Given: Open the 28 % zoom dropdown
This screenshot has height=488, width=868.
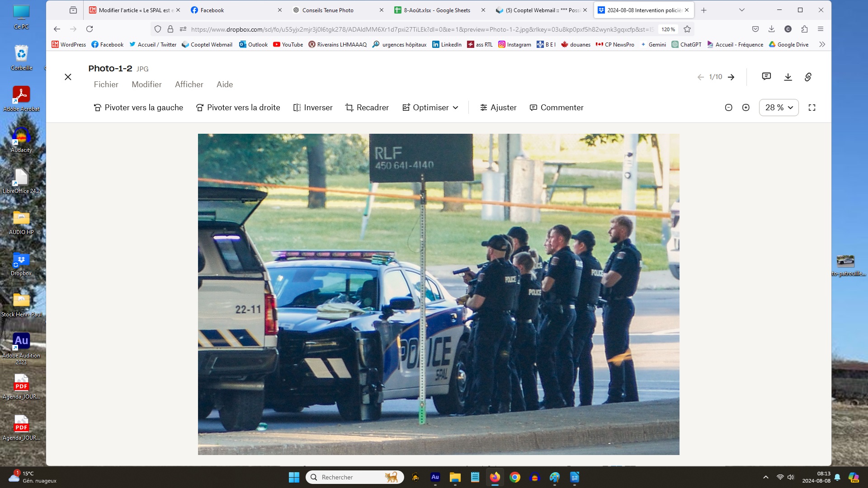Looking at the screenshot, I should click(x=778, y=108).
